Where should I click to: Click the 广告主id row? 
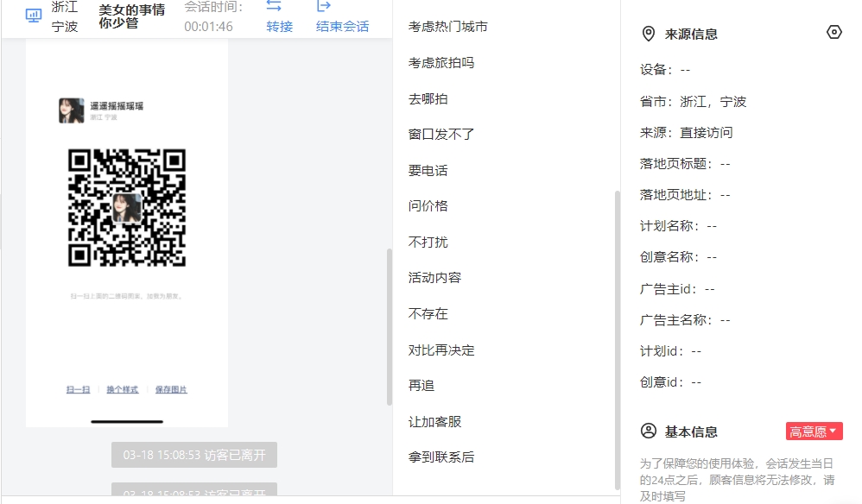(x=677, y=289)
